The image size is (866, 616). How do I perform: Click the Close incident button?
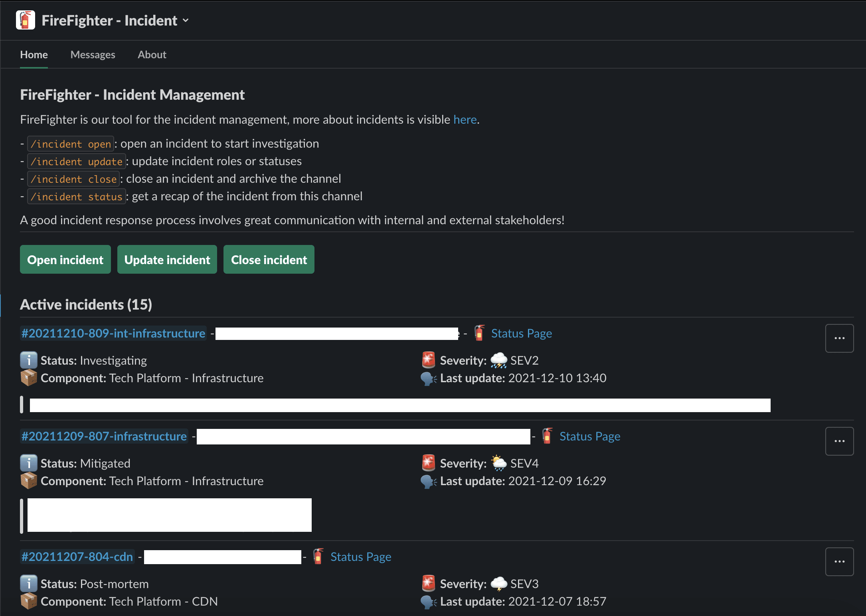pos(269,259)
